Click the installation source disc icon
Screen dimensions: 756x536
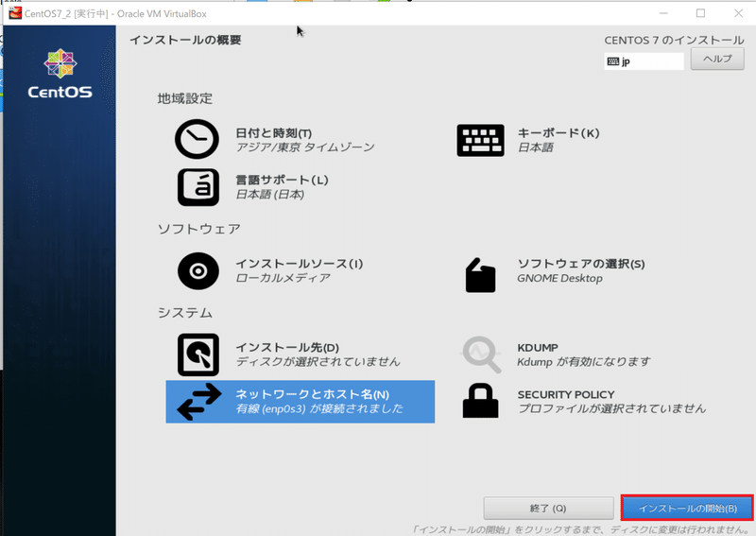[198, 271]
